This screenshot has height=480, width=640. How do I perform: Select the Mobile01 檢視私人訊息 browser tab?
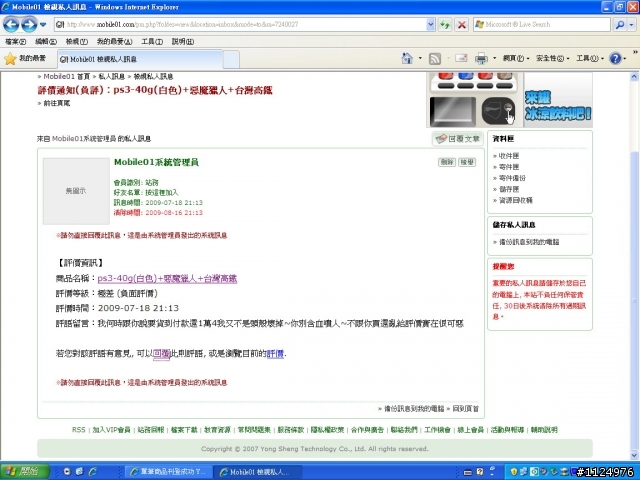pyautogui.click(x=139, y=59)
